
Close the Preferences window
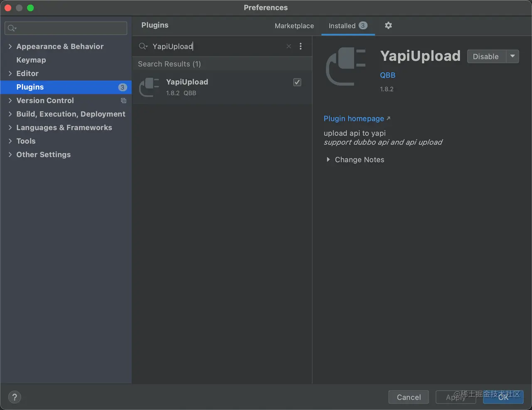coord(8,8)
